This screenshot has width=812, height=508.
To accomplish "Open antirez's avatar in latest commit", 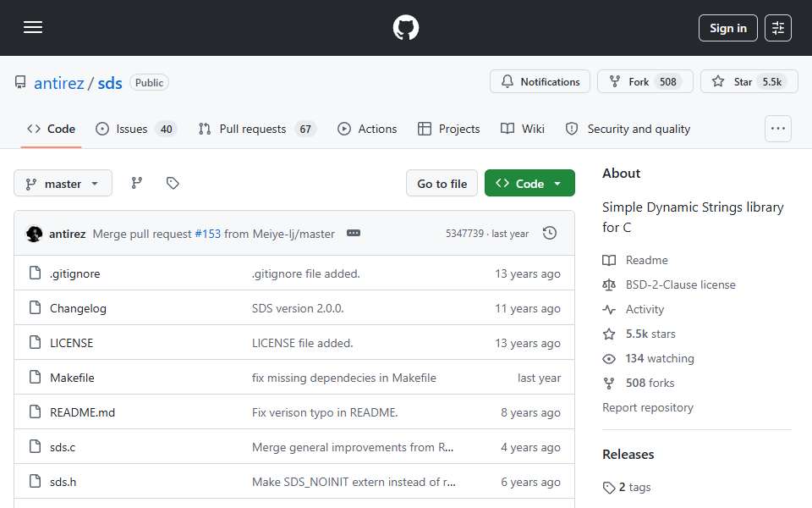I will (x=34, y=234).
